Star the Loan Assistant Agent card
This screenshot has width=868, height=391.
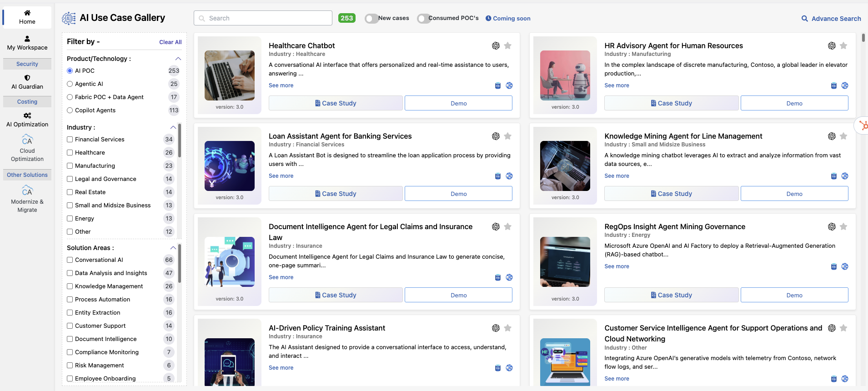click(x=508, y=136)
